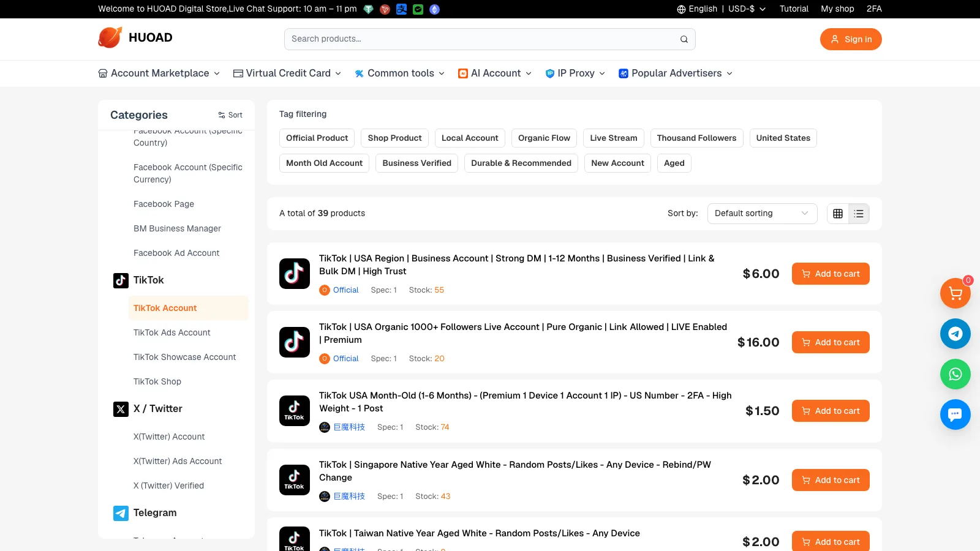This screenshot has width=980, height=551.
Task: Click the search magnifier icon
Action: [684, 39]
